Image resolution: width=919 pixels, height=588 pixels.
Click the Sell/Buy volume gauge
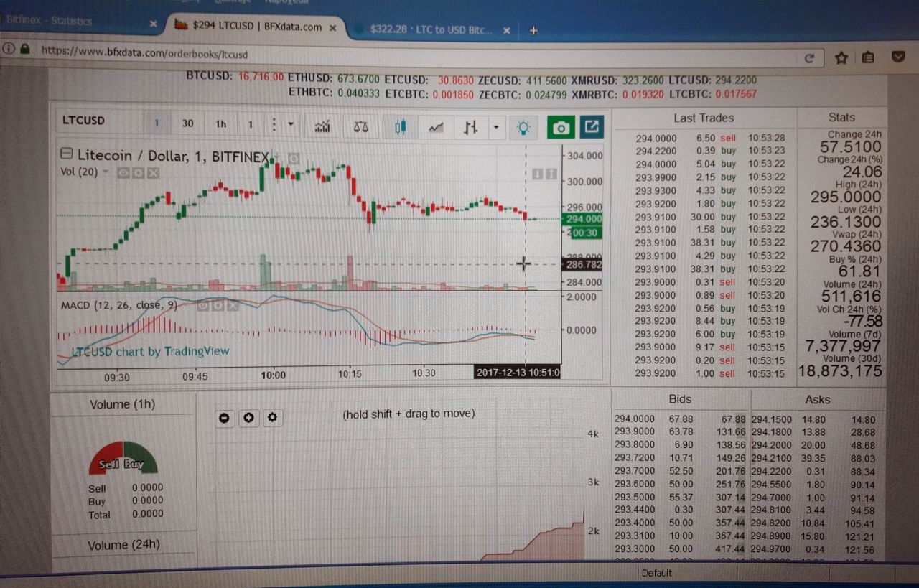[x=123, y=458]
